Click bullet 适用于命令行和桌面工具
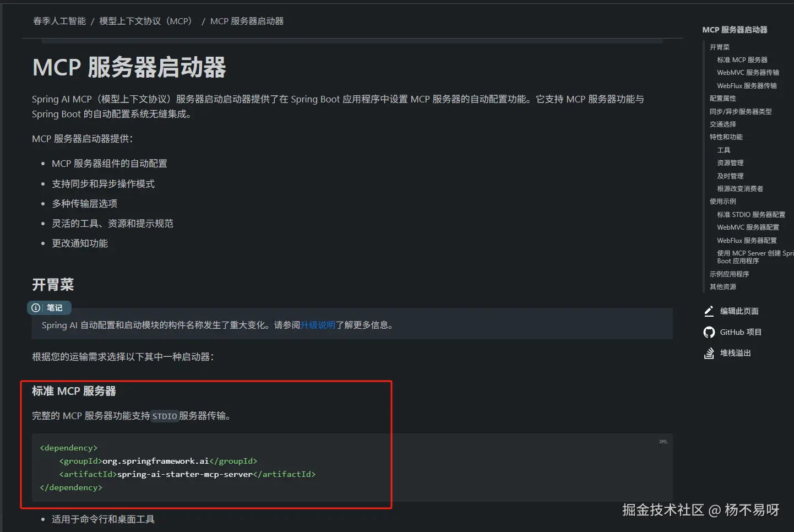794x532 pixels. coord(103,519)
